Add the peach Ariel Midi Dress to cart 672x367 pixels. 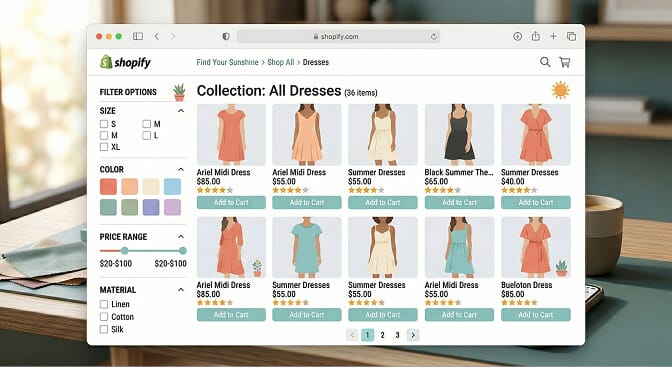(307, 202)
